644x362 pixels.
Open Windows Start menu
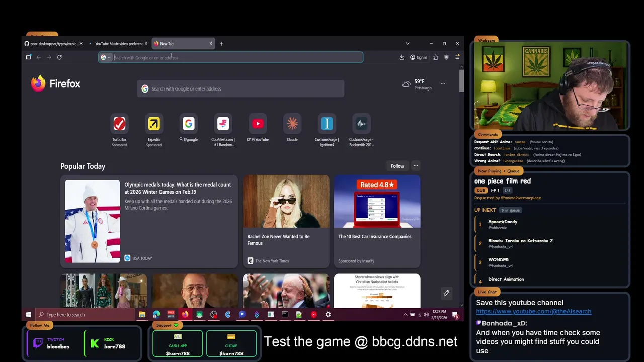coord(28,315)
